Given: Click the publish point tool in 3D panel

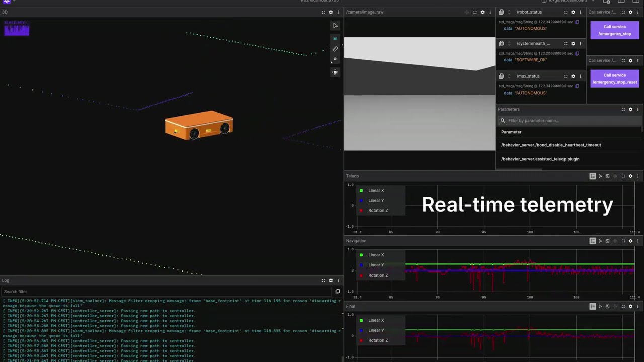Looking at the screenshot, I should coord(335,59).
